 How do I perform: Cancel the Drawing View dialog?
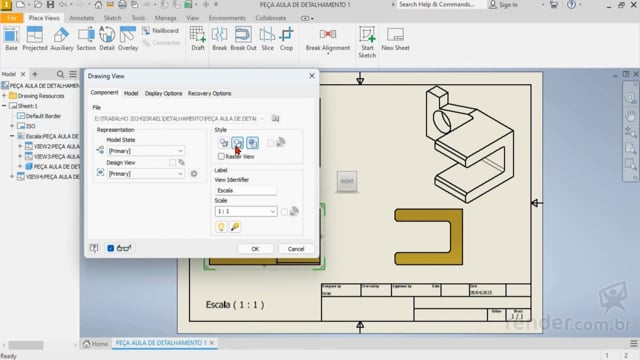pos(296,249)
